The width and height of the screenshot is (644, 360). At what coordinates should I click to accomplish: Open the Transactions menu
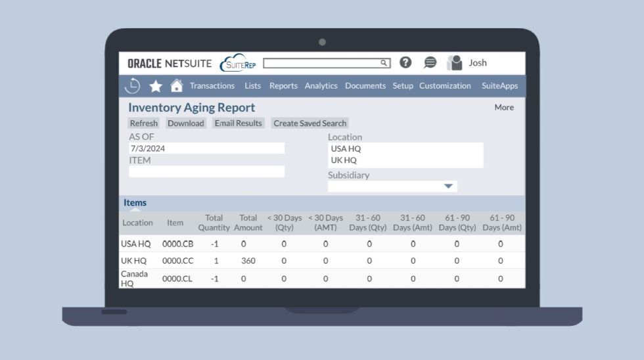[x=212, y=86]
